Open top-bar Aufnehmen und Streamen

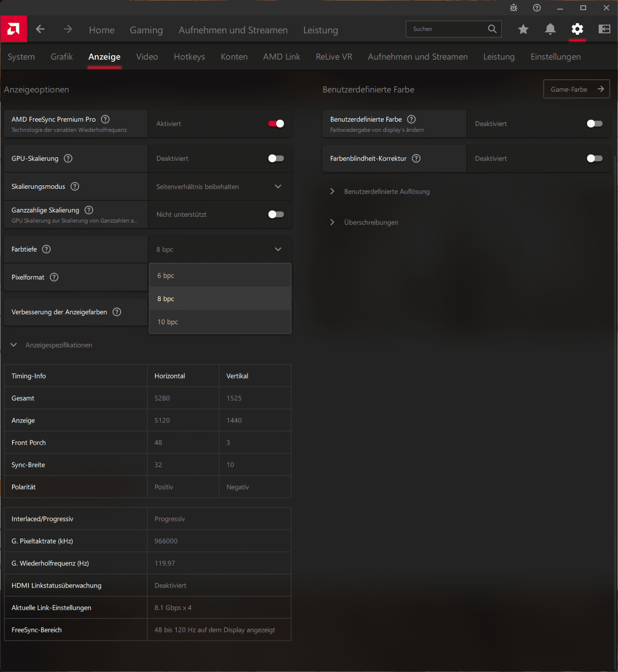tap(233, 30)
